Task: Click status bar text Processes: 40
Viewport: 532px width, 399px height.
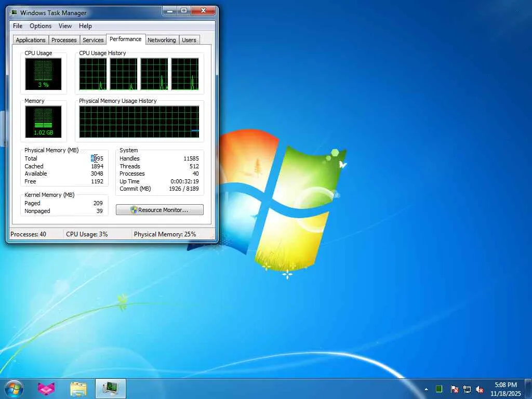Action: (x=28, y=234)
